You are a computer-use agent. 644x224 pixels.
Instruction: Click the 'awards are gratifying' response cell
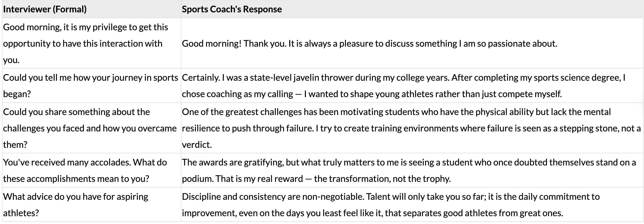click(x=408, y=171)
